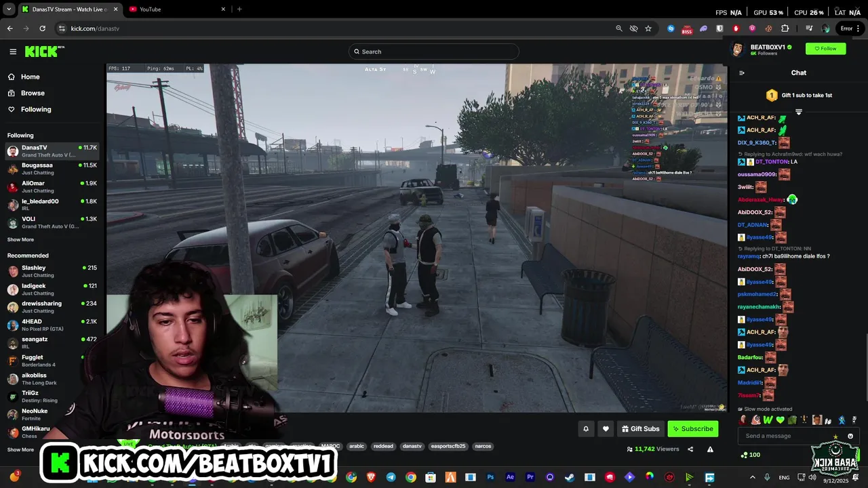868x488 pixels.
Task: Open le_bledard00 channel in sidebar
Action: (x=52, y=205)
